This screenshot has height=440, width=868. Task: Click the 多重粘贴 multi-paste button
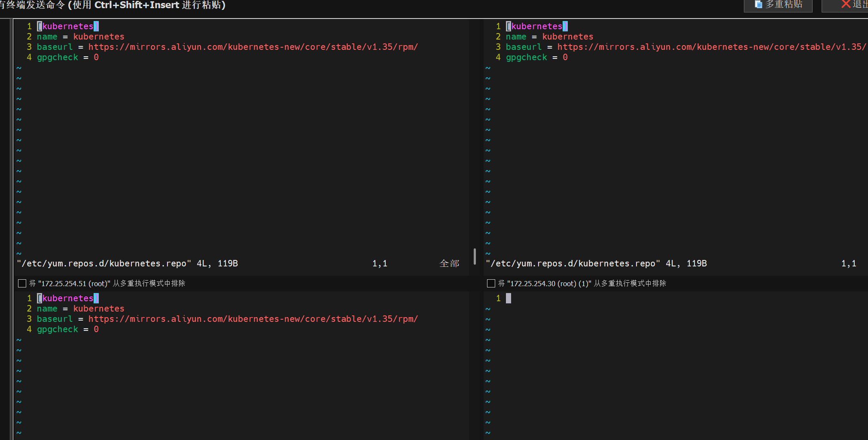pyautogui.click(x=778, y=5)
